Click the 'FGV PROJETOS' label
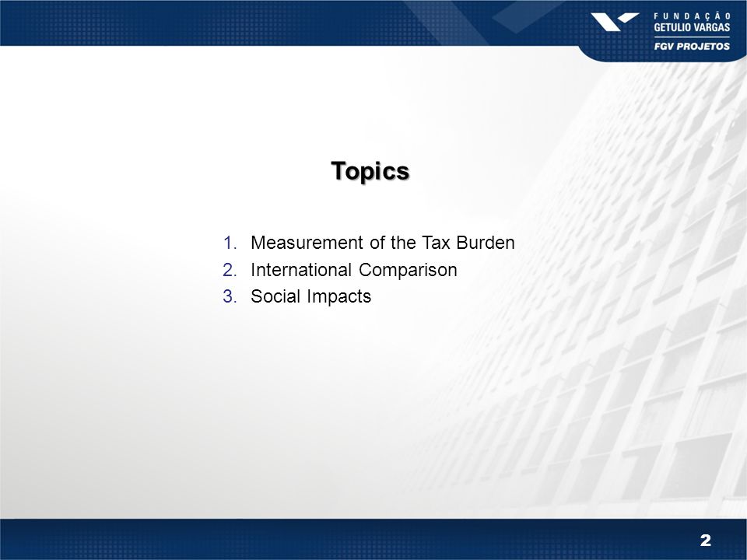747x560 pixels. (x=692, y=46)
